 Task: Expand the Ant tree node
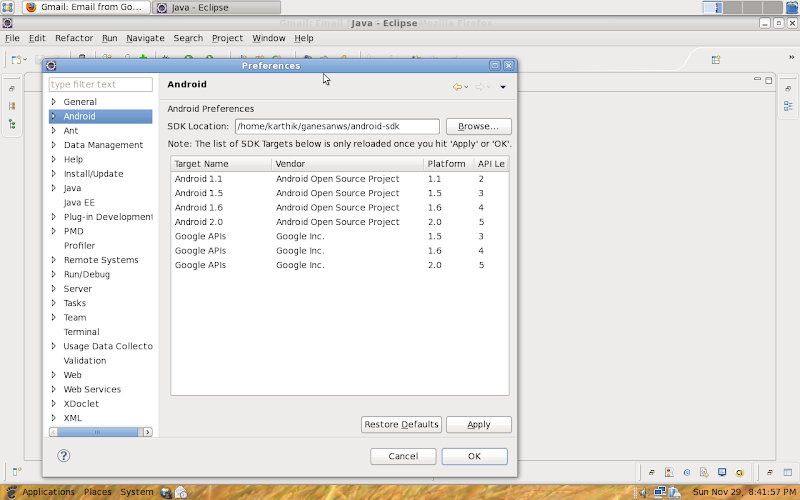pyautogui.click(x=54, y=130)
